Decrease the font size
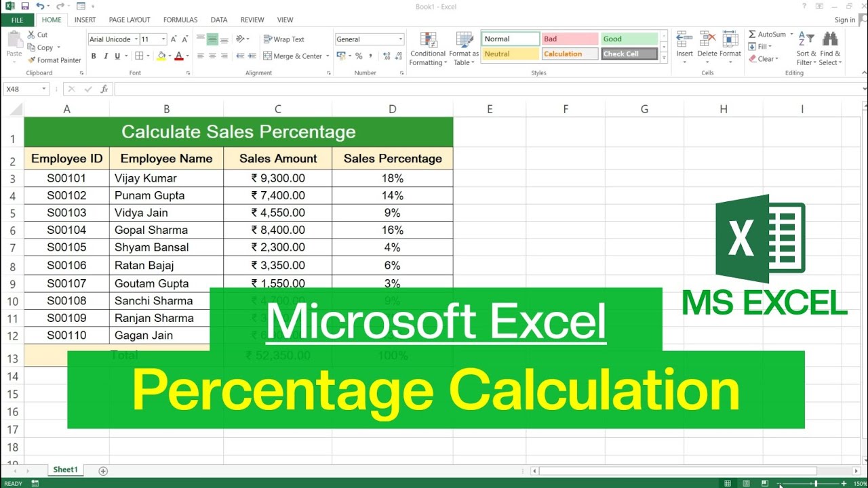Screen dimensions: 868x488 pyautogui.click(x=185, y=39)
